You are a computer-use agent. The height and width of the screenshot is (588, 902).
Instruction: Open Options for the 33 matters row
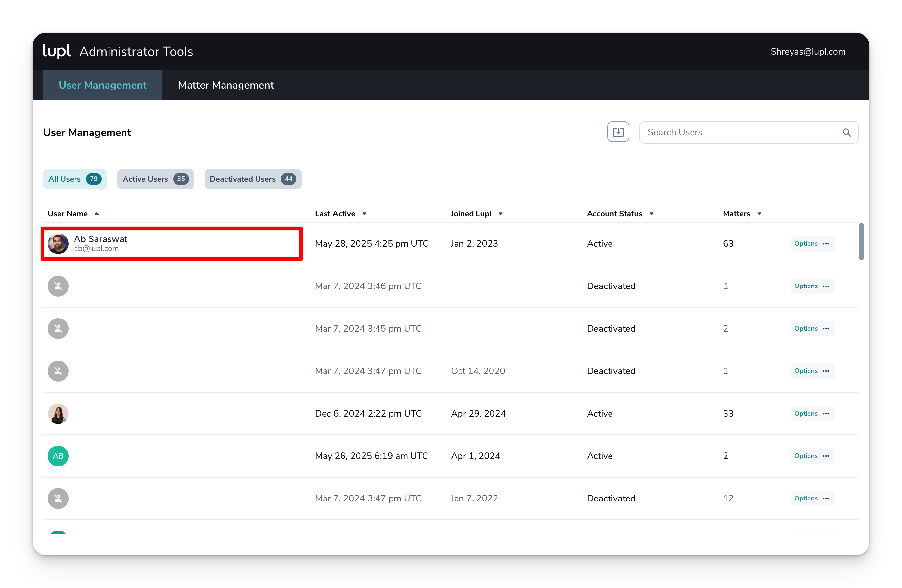[x=812, y=413]
